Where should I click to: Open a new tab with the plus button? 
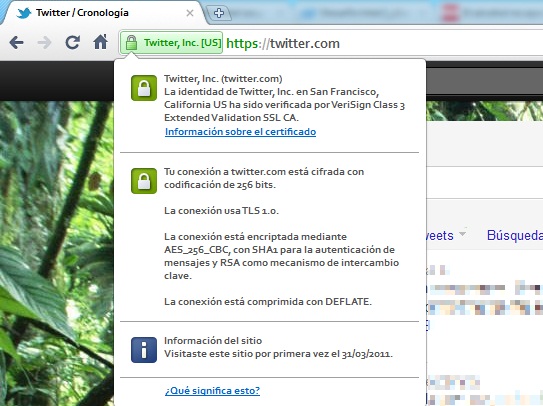219,13
